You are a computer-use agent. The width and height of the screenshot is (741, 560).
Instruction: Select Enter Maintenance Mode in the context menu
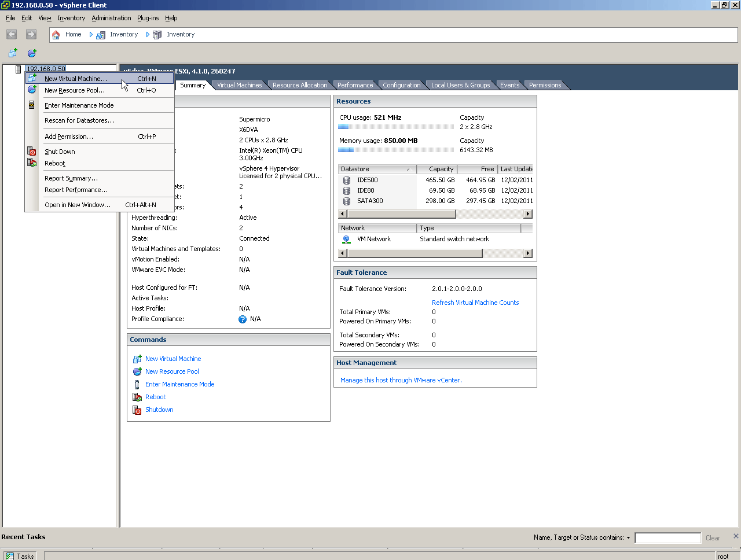pos(100,105)
